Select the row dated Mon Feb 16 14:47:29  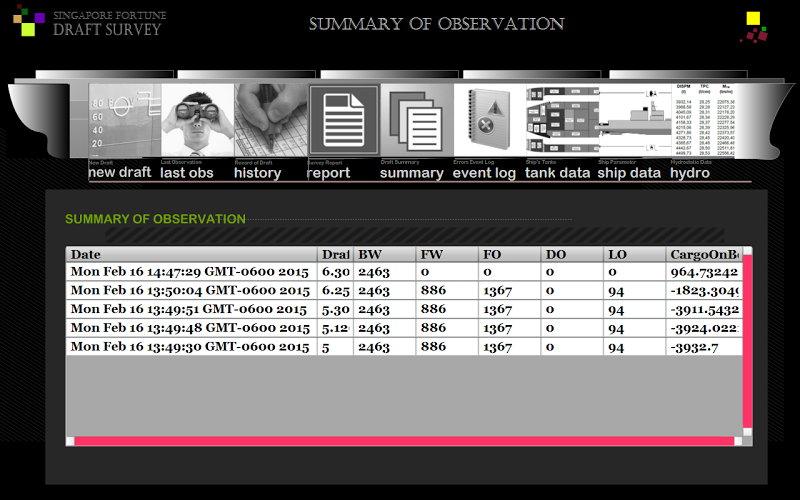(404, 271)
